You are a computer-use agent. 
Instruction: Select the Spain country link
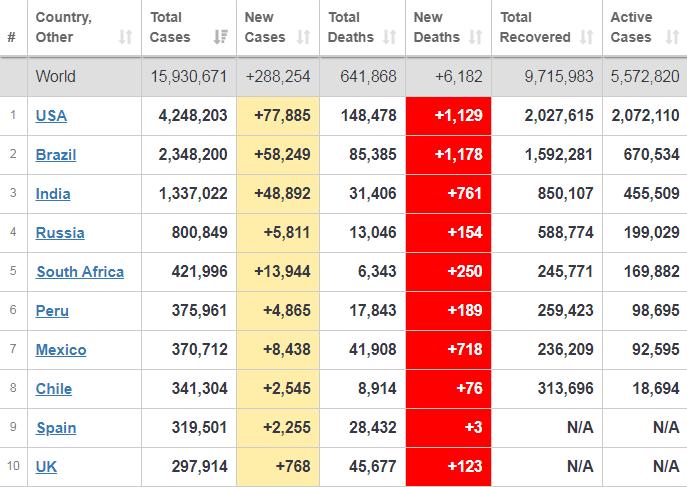(56, 428)
